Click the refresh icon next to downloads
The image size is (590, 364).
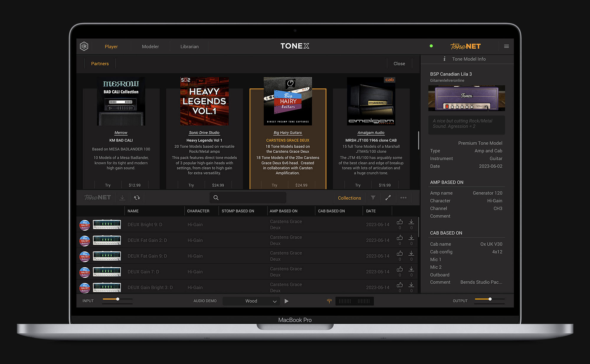tap(137, 197)
